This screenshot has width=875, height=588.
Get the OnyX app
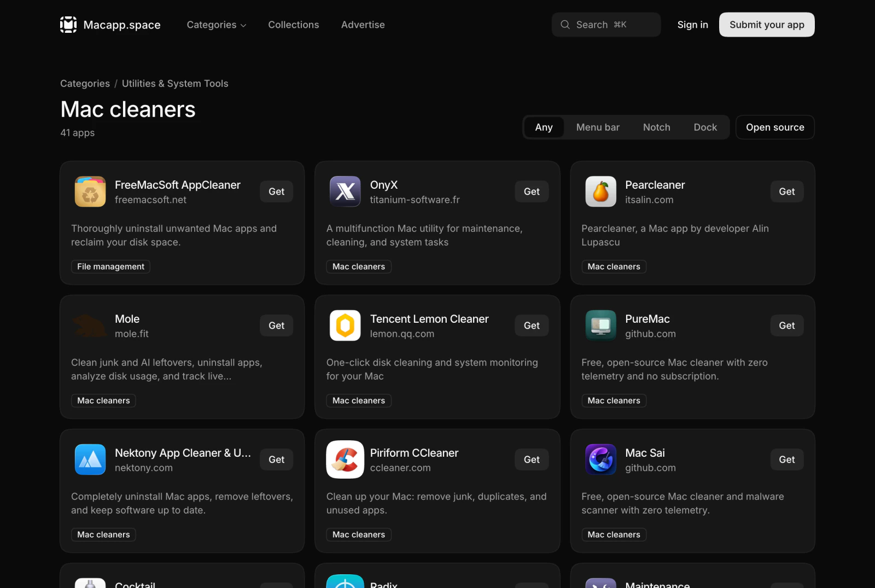[532, 191]
